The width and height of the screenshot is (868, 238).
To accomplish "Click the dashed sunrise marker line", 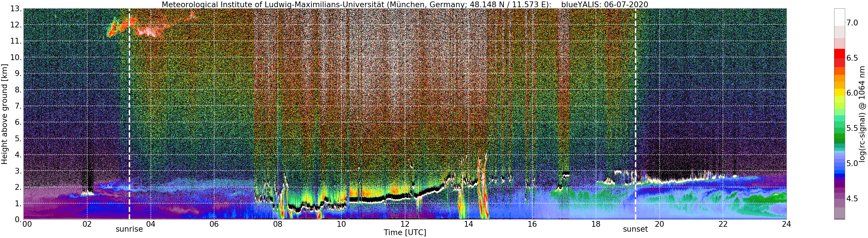I will click(x=129, y=114).
